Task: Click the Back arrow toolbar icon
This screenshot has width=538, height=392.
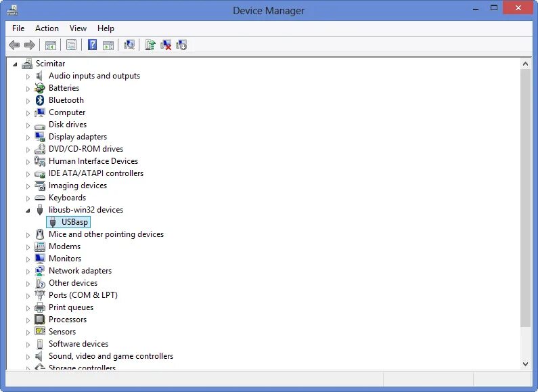Action: (14, 45)
